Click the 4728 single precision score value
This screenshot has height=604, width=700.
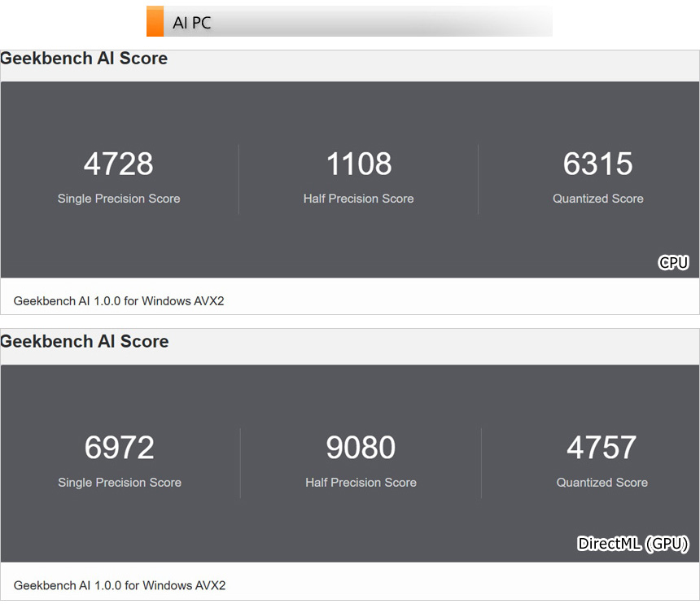pyautogui.click(x=119, y=164)
